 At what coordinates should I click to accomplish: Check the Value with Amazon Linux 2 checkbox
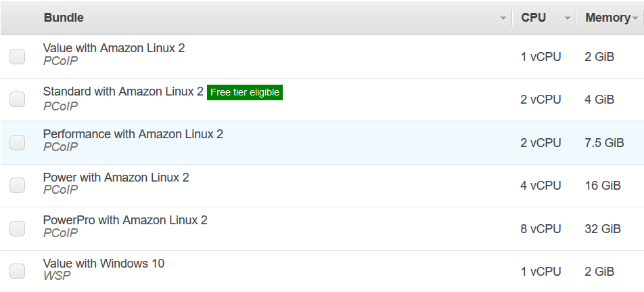pos(18,56)
